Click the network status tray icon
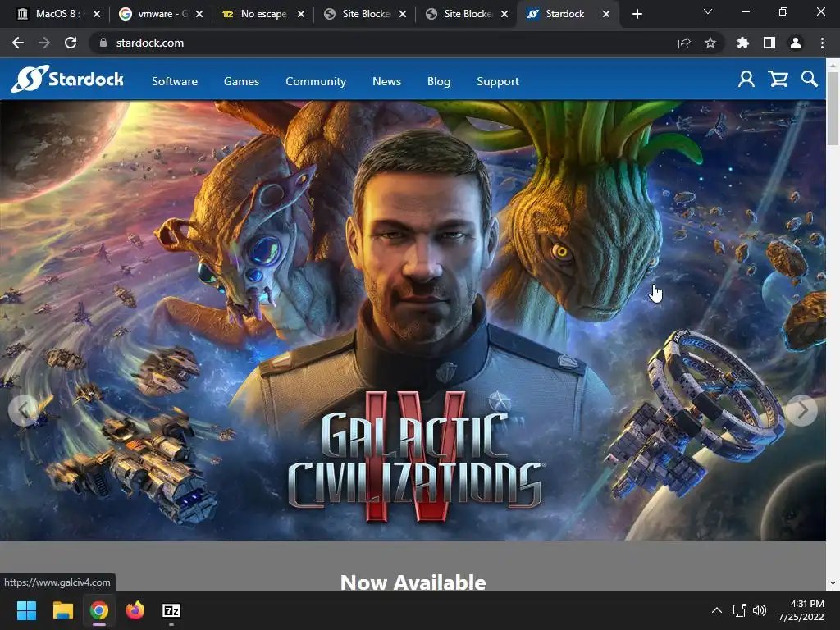This screenshot has width=840, height=630. pos(739,610)
